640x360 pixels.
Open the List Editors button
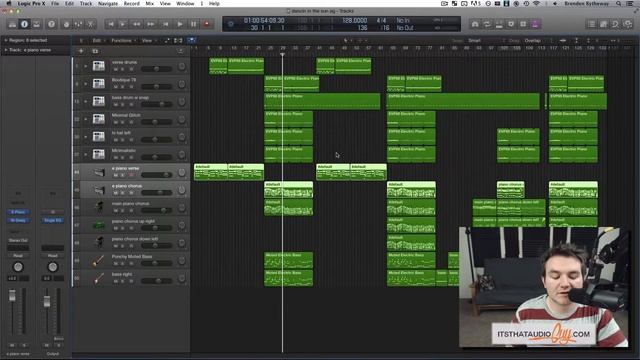click(x=591, y=24)
